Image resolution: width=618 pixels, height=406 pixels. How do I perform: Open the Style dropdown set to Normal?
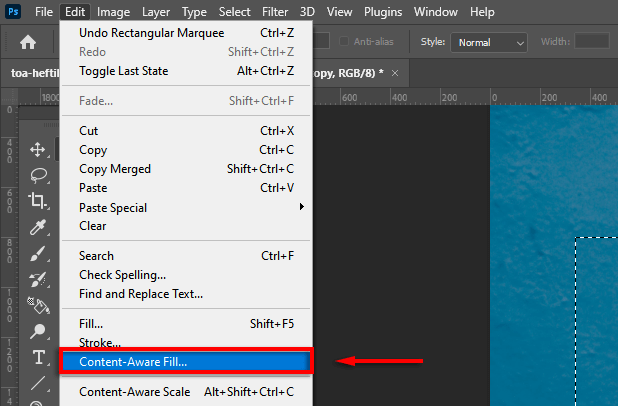(489, 43)
